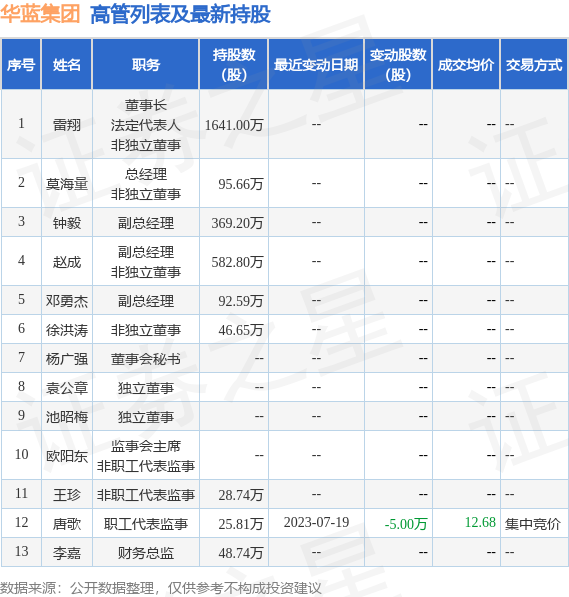This screenshot has width=569, height=597.
Task: Click the 交易方式 column header
Action: (534, 64)
